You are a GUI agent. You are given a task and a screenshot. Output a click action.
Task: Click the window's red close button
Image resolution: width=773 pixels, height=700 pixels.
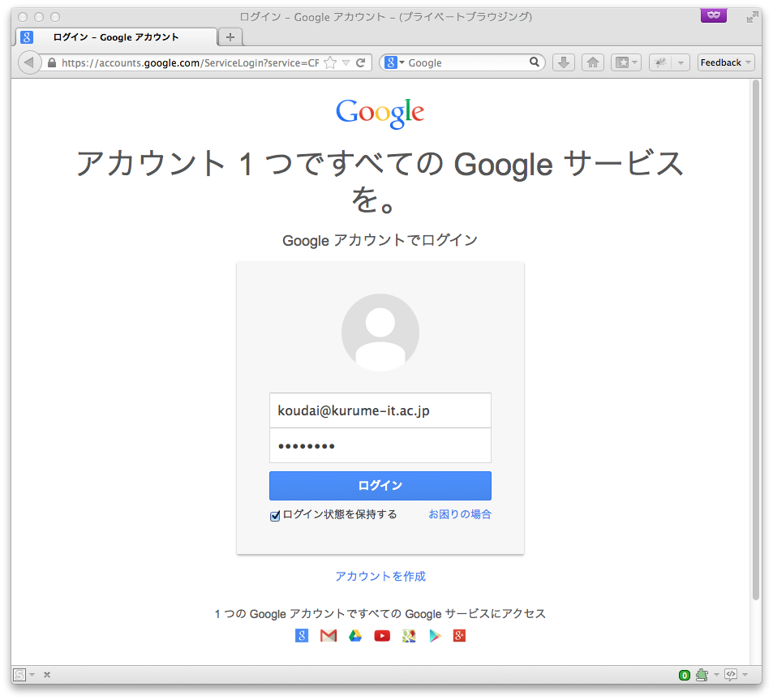click(23, 17)
